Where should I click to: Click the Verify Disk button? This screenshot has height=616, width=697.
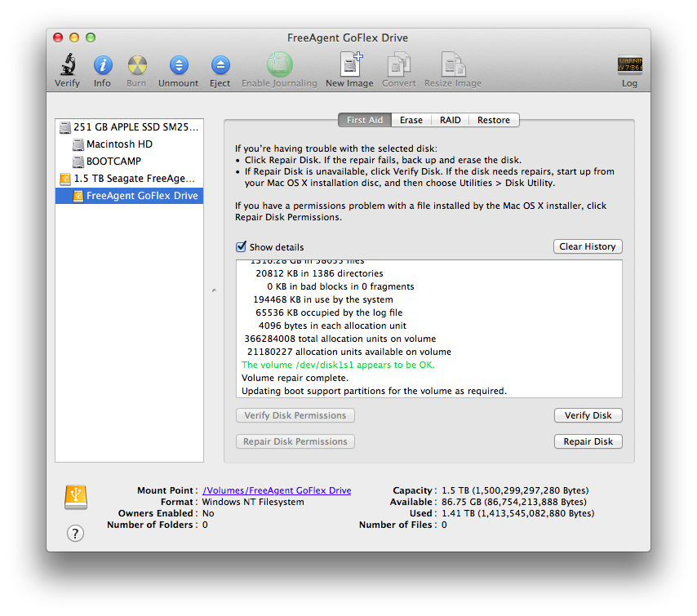click(x=588, y=415)
